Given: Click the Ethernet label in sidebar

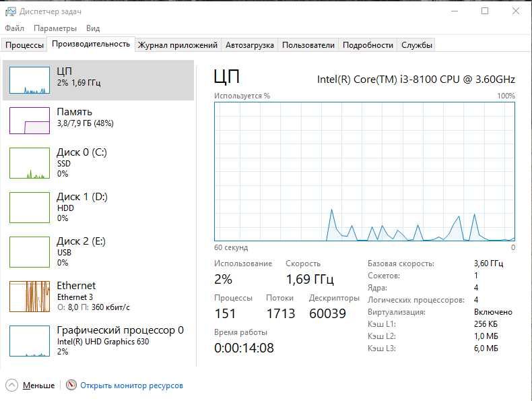Looking at the screenshot, I should pos(76,286).
